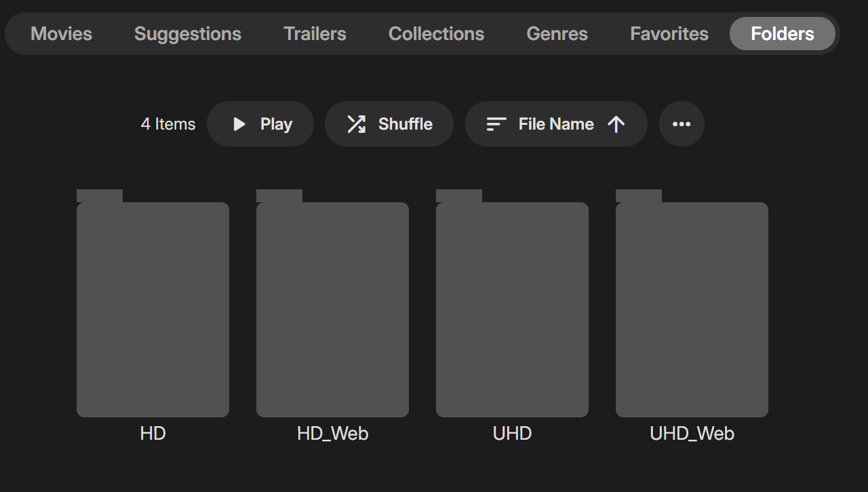Click the UHD_Web folder name label
The image size is (868, 492).
(x=692, y=434)
